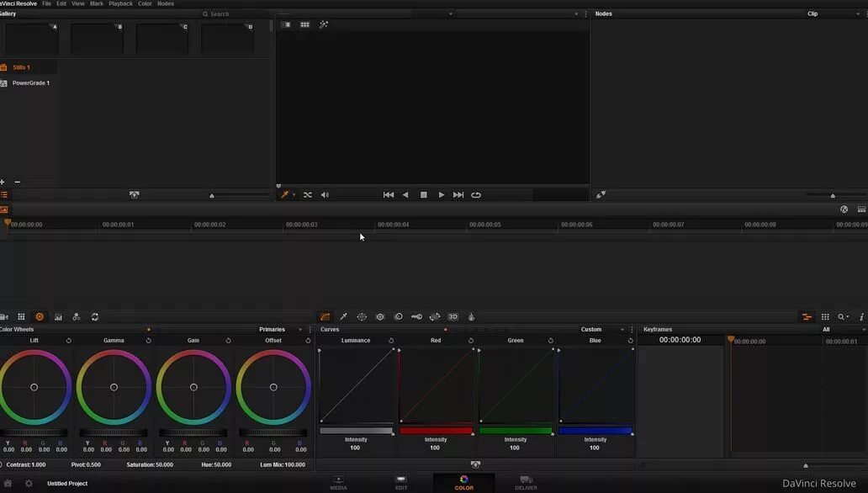The image size is (868, 493).
Task: Open the Tracker palette
Action: 380,317
